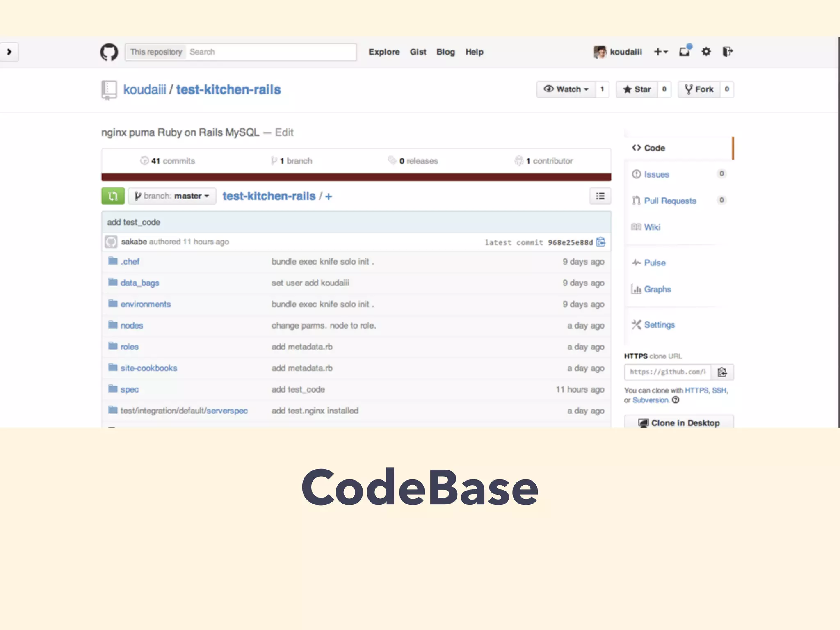Open clone URL help question icon
Viewport: 840px width, 630px height.
coord(676,400)
